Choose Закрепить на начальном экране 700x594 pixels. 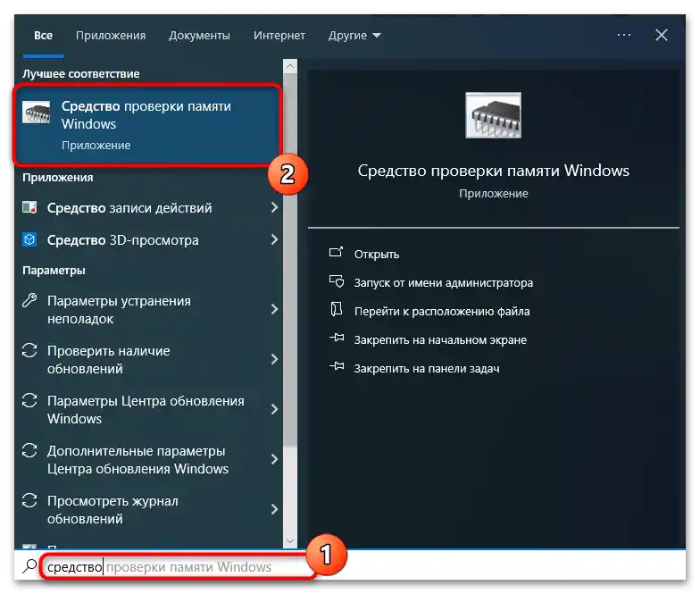440,339
